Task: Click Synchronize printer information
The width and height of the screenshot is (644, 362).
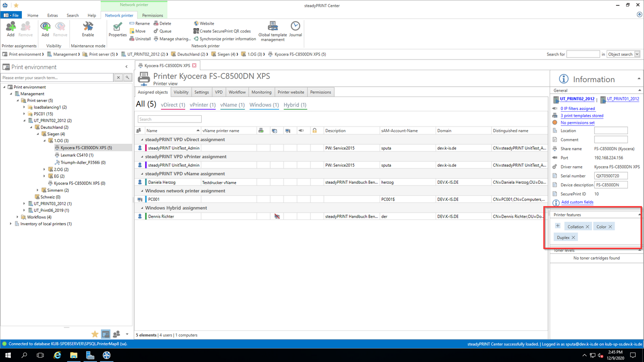Action: pos(225,39)
